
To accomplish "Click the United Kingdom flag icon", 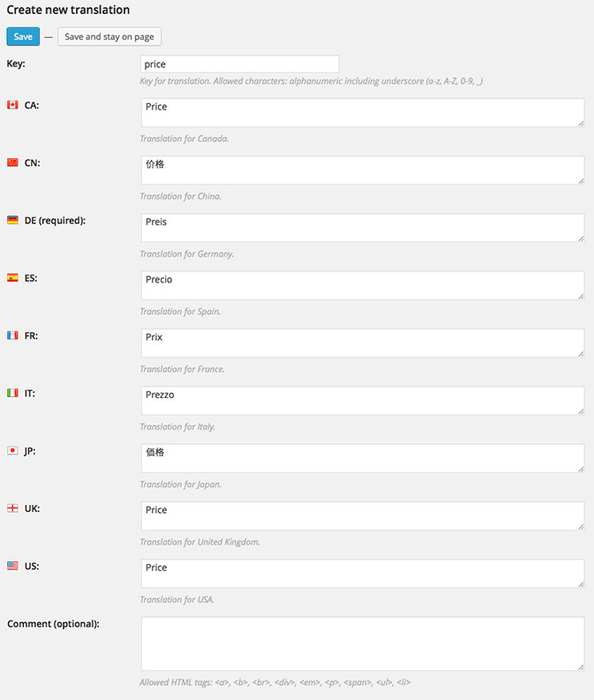I will pyautogui.click(x=12, y=508).
